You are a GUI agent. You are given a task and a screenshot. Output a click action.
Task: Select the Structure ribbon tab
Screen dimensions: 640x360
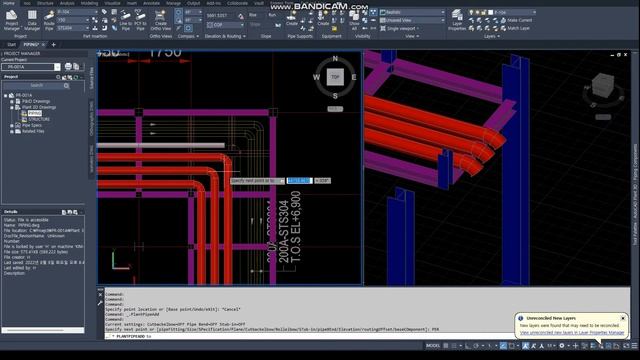(x=45, y=3)
